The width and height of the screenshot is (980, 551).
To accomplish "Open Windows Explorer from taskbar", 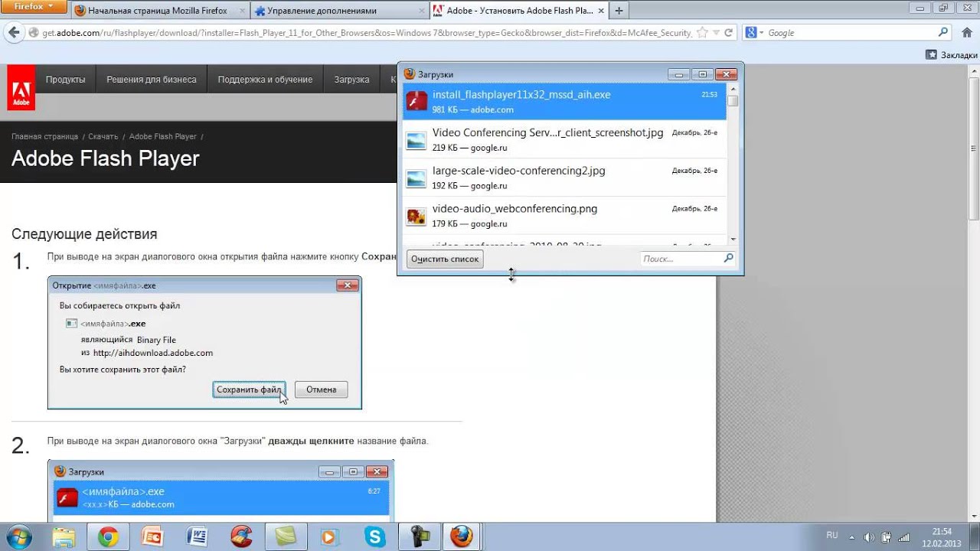I will pyautogui.click(x=64, y=537).
